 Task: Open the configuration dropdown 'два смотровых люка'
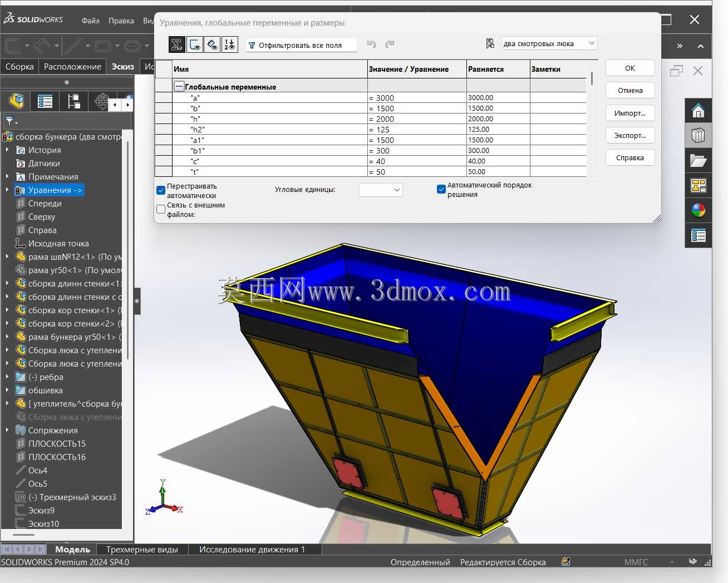tap(549, 43)
